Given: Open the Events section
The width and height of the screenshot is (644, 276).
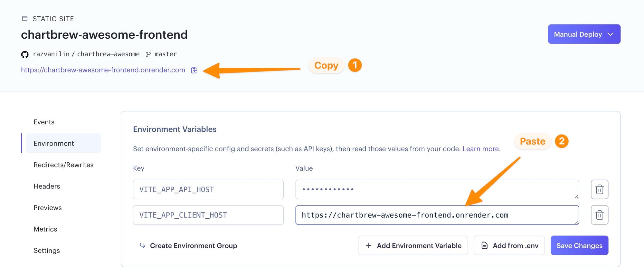Looking at the screenshot, I should 44,122.
